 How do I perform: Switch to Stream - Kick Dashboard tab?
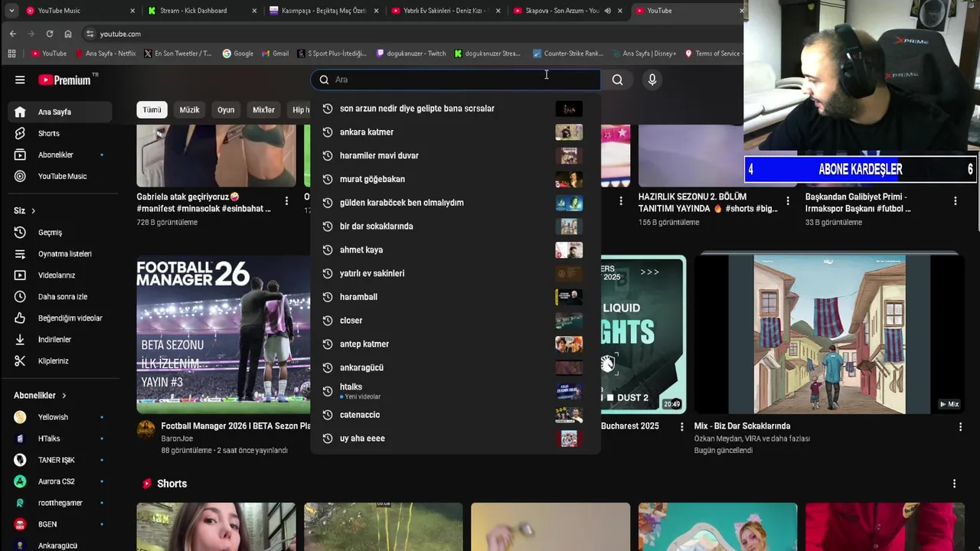(x=201, y=11)
